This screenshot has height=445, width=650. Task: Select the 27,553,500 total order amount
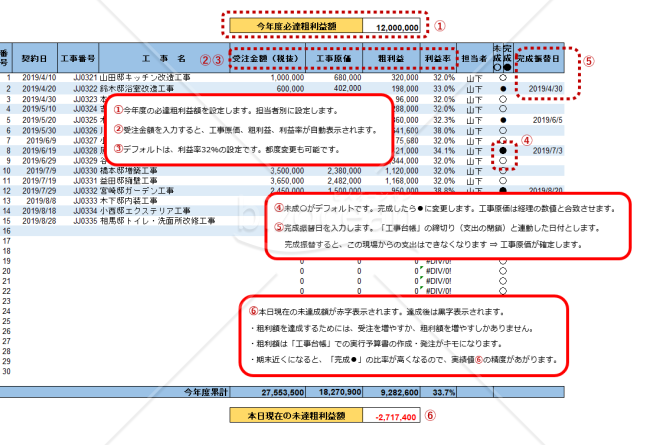267,392
